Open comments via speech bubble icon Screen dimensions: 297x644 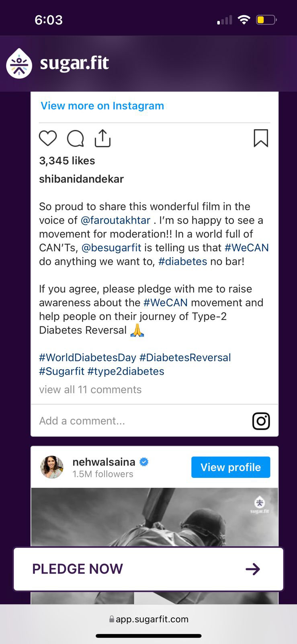click(75, 138)
